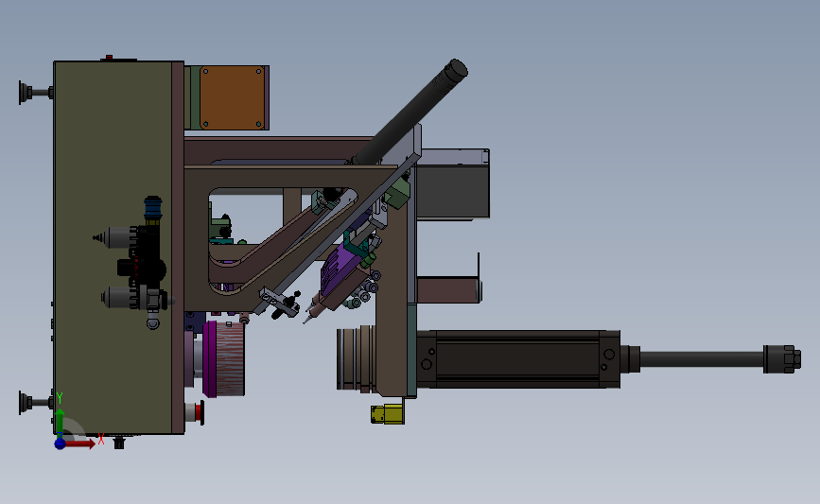Select the upper left leveling foot
Screen dimensions: 820x504
pyautogui.click(x=36, y=93)
